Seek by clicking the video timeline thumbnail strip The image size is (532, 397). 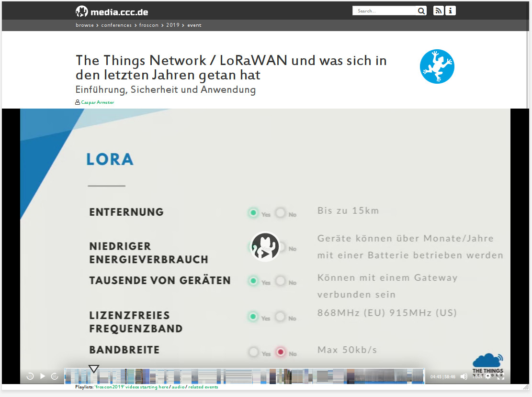[x=244, y=376]
